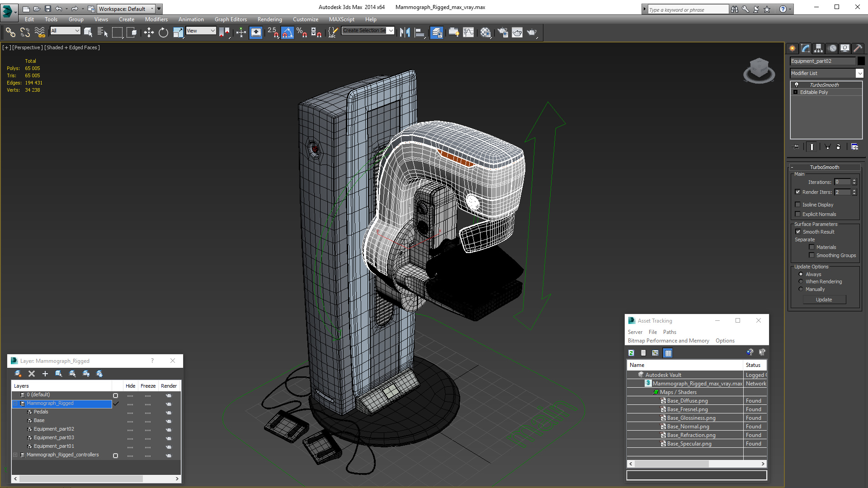This screenshot has height=488, width=868.
Task: Open Paths menu in Asset Tracking
Action: pyautogui.click(x=670, y=332)
